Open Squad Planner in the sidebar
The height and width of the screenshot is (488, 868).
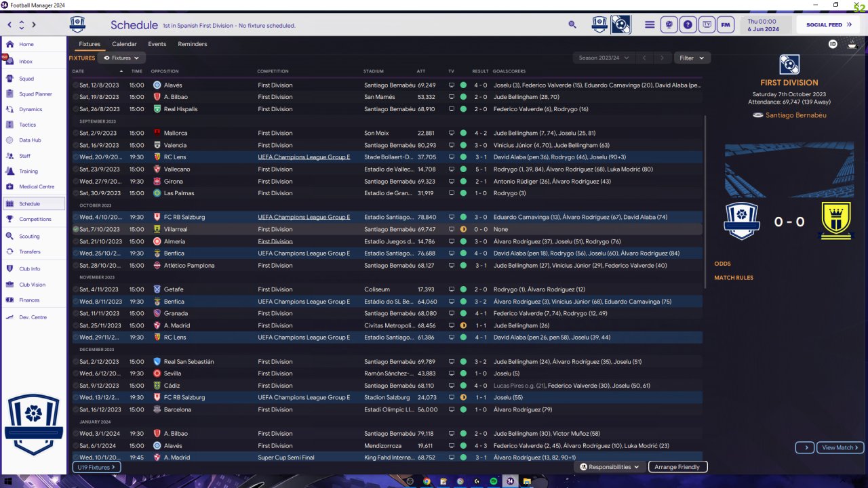(x=34, y=94)
